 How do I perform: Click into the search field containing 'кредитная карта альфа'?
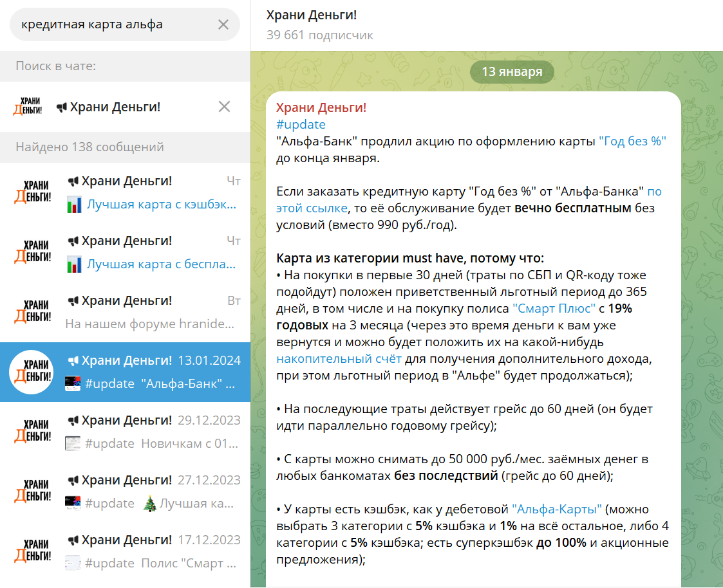(124, 24)
